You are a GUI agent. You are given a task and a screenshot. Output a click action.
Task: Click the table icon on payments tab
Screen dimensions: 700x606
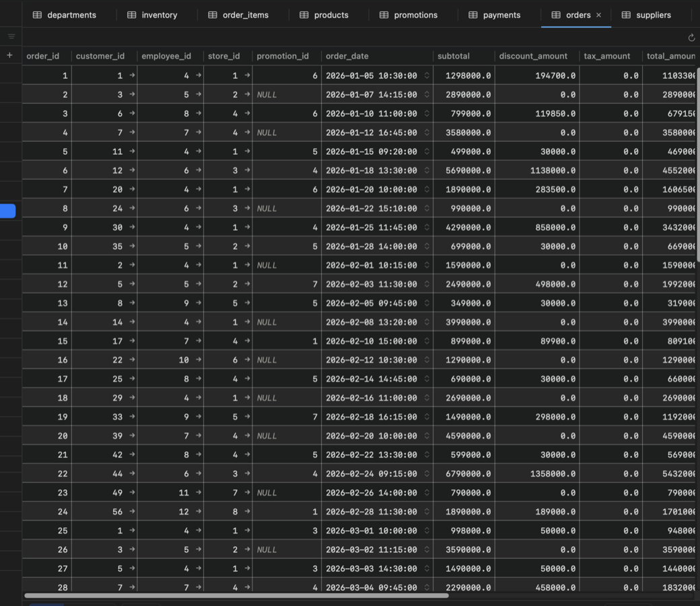click(473, 15)
